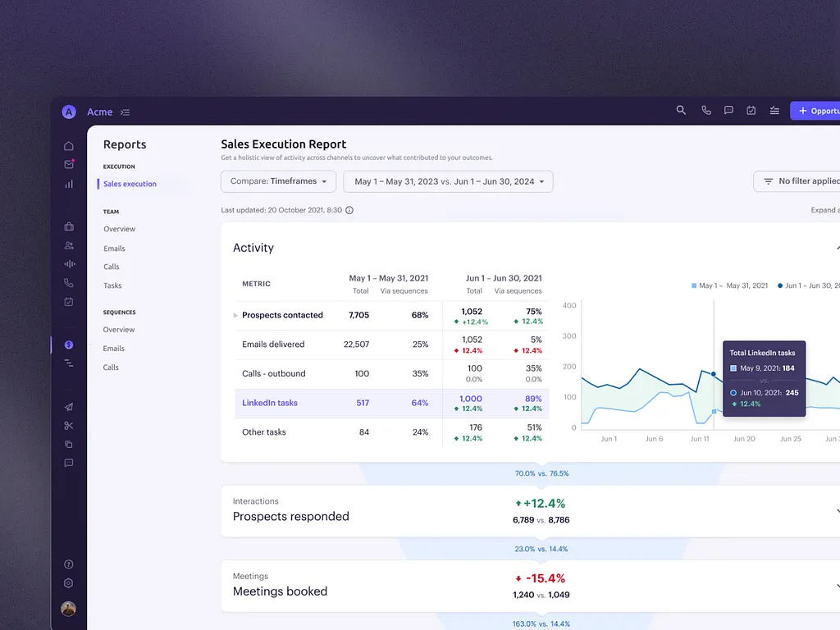
Task: Open the paper plane icon in sidebar
Action: [69, 407]
